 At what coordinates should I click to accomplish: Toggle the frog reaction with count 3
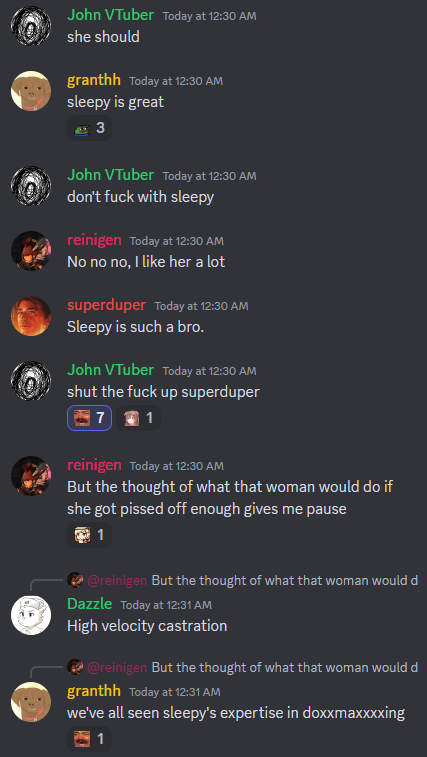[x=89, y=128]
